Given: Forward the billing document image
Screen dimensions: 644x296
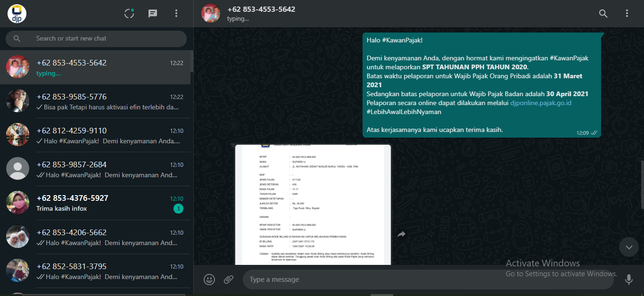Looking at the screenshot, I should pos(401,234).
